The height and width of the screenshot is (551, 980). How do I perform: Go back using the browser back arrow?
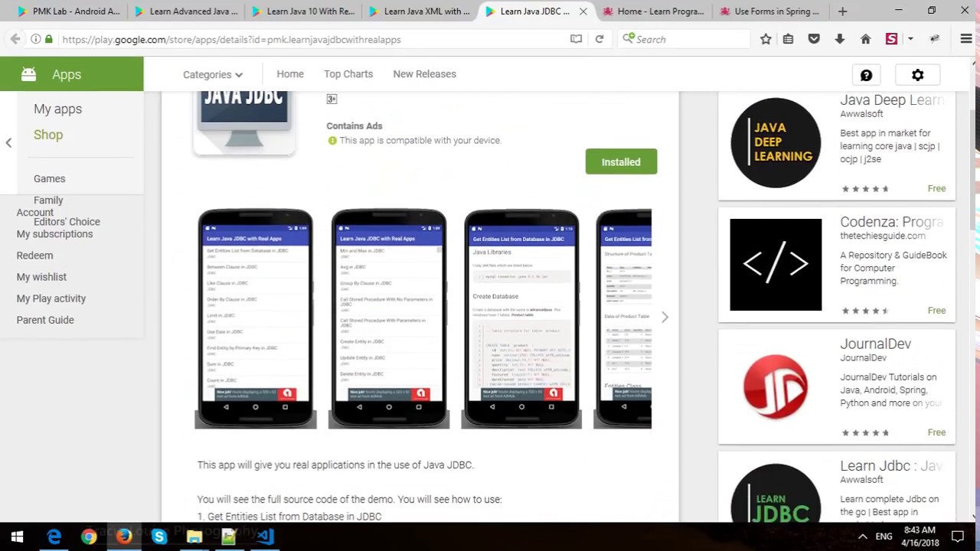click(x=15, y=39)
